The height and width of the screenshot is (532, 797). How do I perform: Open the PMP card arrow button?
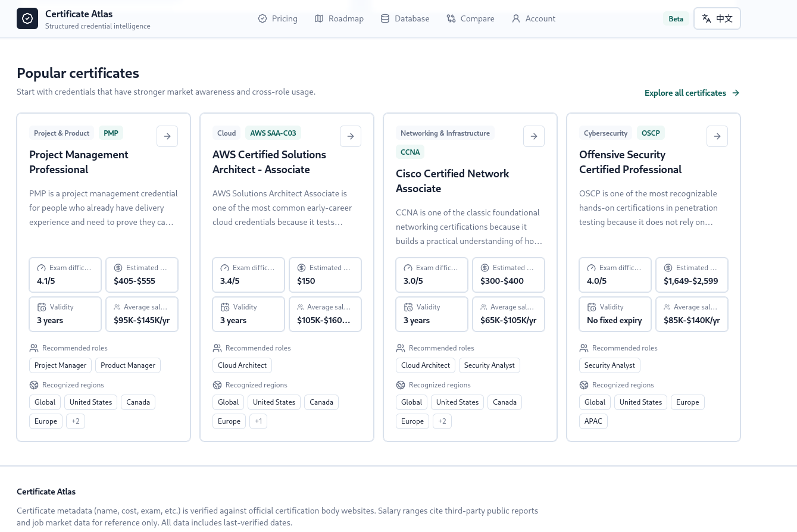[x=167, y=136]
